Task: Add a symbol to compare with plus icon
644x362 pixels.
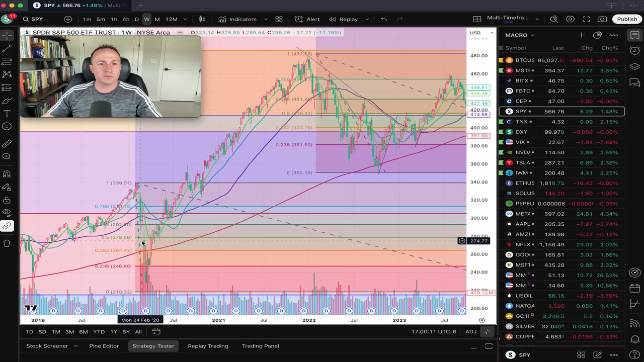Action: (68, 19)
